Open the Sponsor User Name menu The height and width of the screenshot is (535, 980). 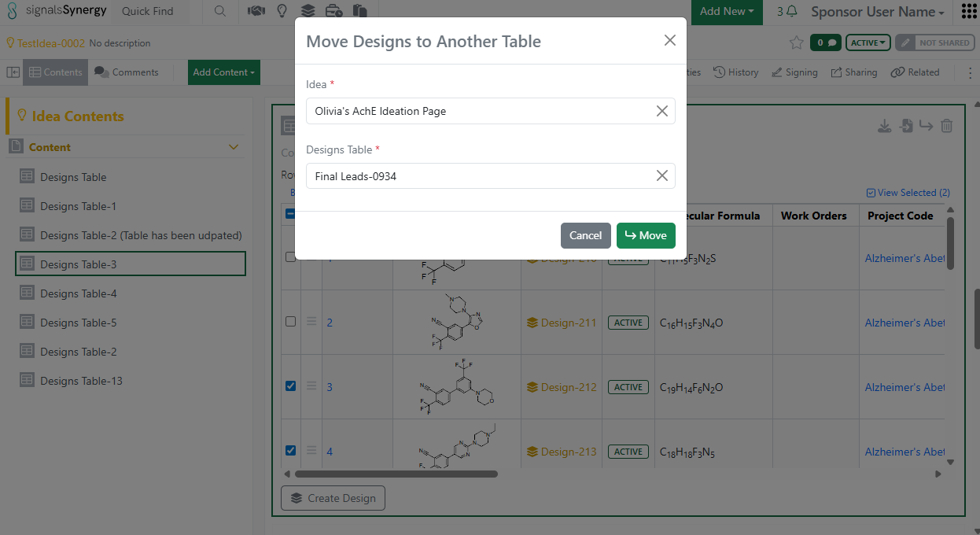coord(877,12)
